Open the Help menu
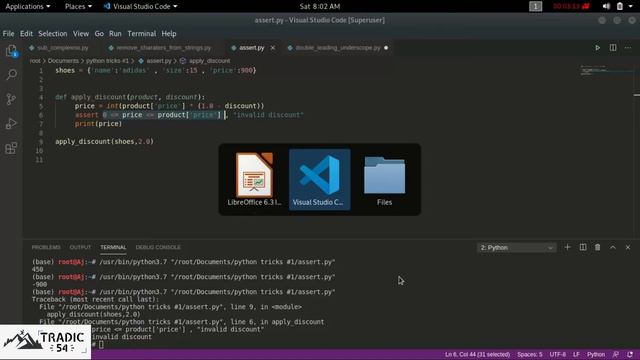Screen dimensions: 640x360 point(169,33)
